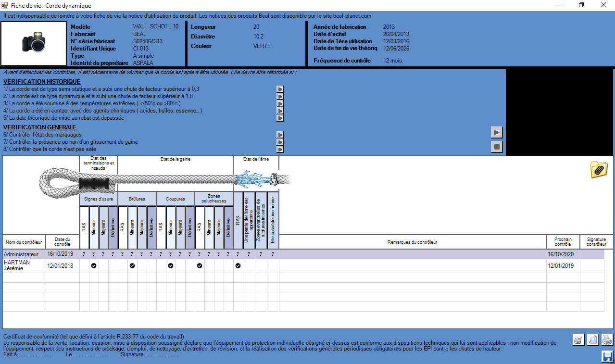Image resolution: width=615 pixels, height=364 pixels.
Task: Play video for checking marking condition
Action: point(280,135)
